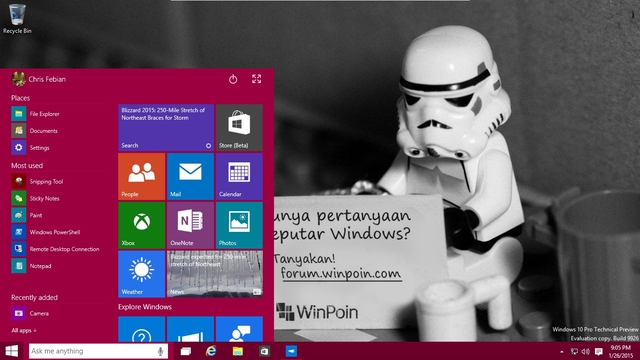Open Paint from Most used list
This screenshot has width=640, height=360.
(27, 215)
